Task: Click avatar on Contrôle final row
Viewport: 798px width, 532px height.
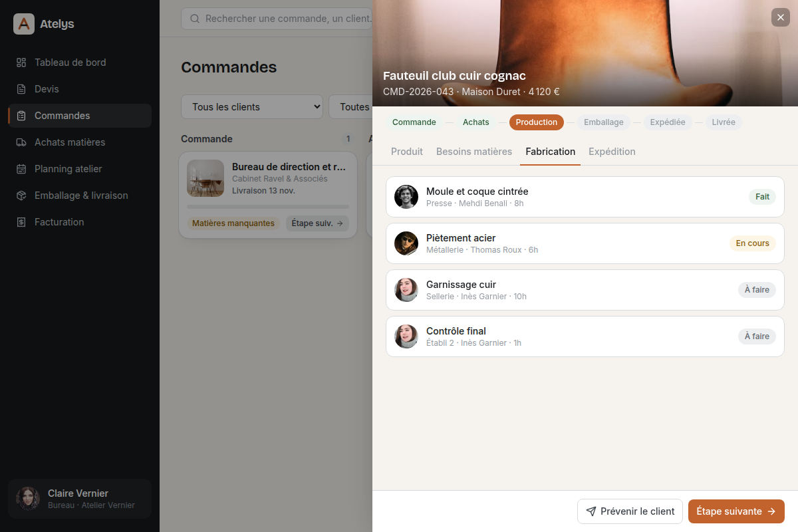Action: coord(406,336)
